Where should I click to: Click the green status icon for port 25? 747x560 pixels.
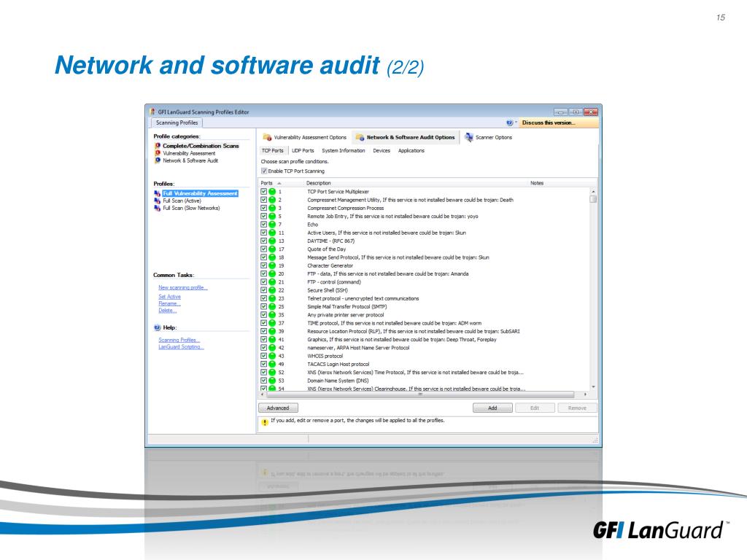272,307
